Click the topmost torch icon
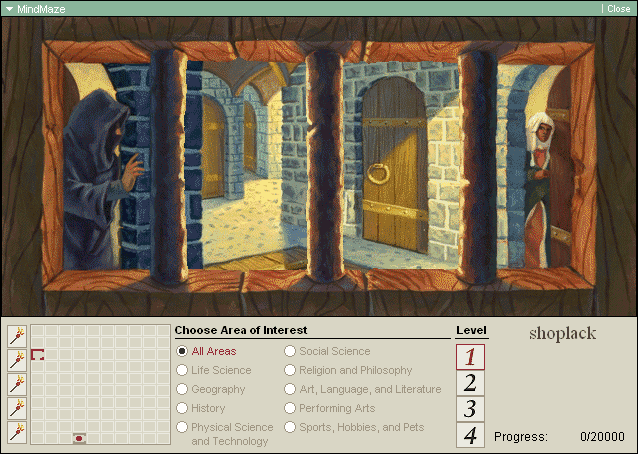The width and height of the screenshot is (638, 454). point(17,336)
